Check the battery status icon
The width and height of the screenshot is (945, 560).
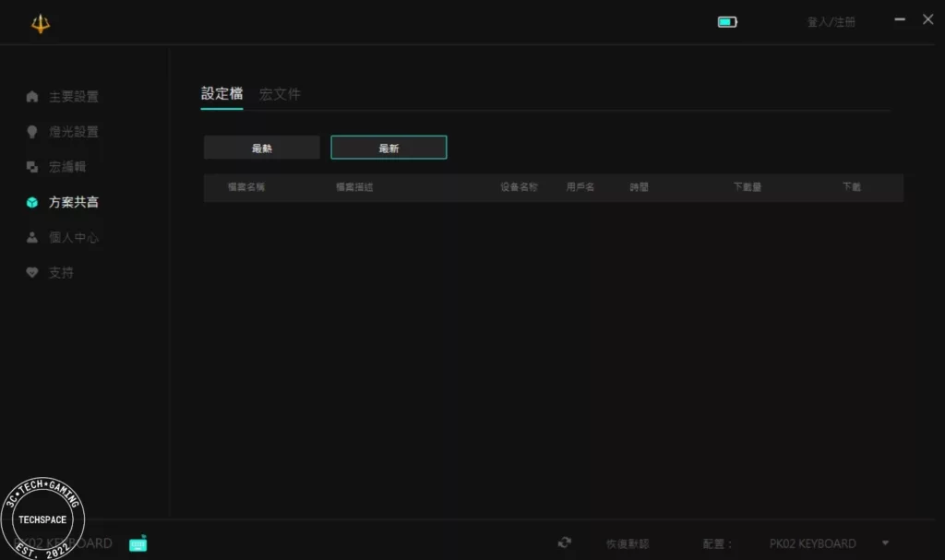[x=727, y=22]
